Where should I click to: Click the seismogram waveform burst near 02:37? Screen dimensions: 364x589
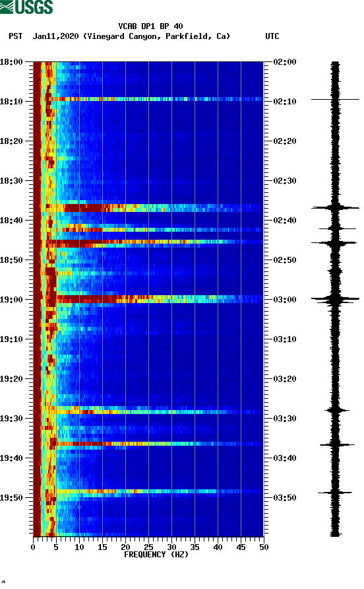pos(335,208)
